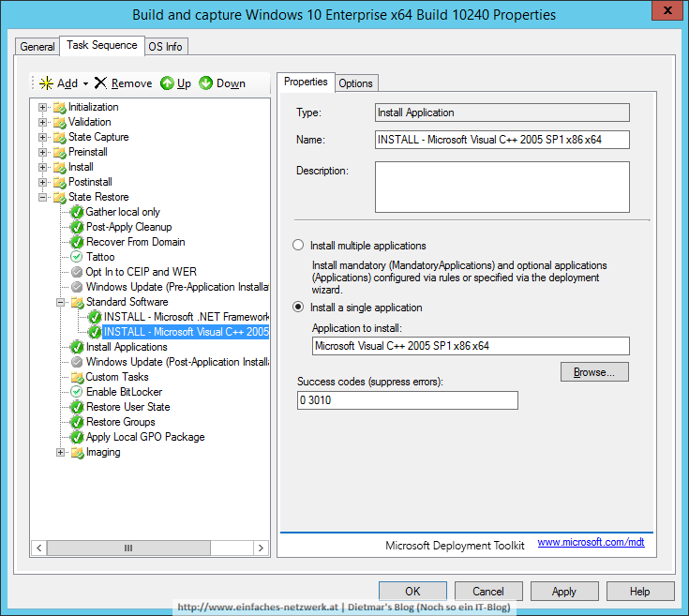Click the scroll left arrow under tree
This screenshot has width=689, height=616.
(39, 548)
